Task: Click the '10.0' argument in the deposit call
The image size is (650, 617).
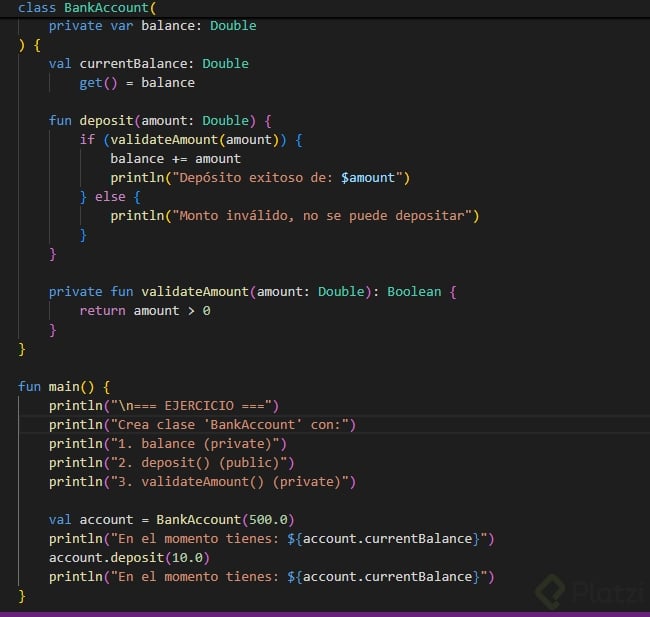Action: coord(187,558)
